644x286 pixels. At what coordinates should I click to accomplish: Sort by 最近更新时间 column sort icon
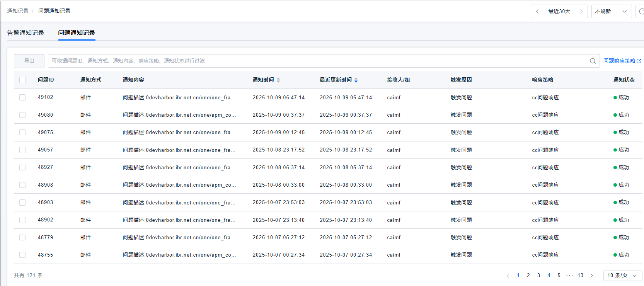[x=356, y=80]
